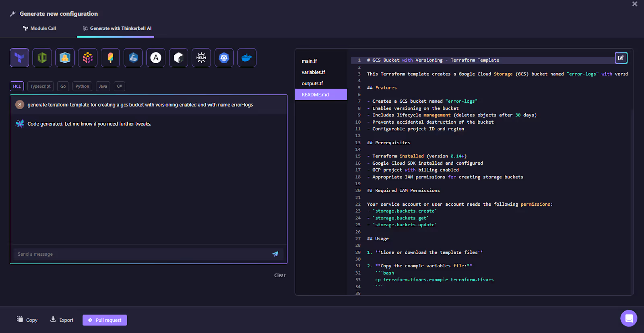The image size is (644, 333).
Task: Click the Thinkerbell AI reply avatar icon
Action: [20, 124]
